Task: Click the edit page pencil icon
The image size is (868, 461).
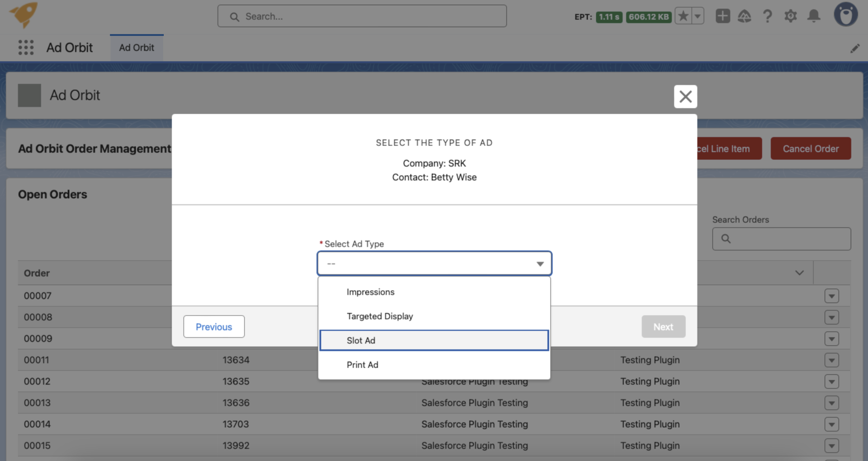Action: point(855,48)
